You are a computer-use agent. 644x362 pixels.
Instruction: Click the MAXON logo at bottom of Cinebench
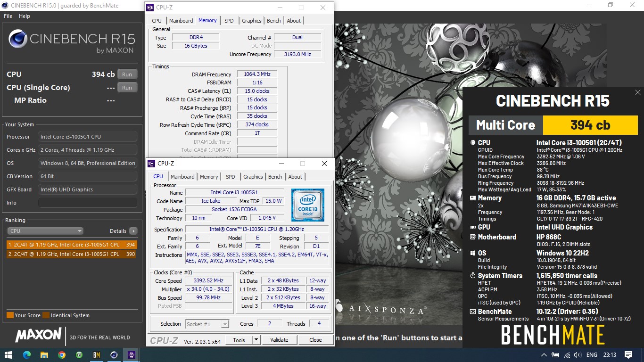coord(39,335)
